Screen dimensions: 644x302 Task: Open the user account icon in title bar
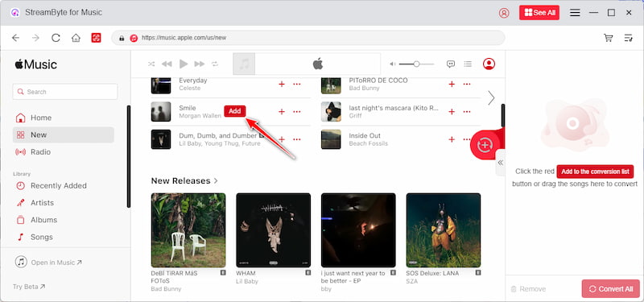(x=504, y=13)
